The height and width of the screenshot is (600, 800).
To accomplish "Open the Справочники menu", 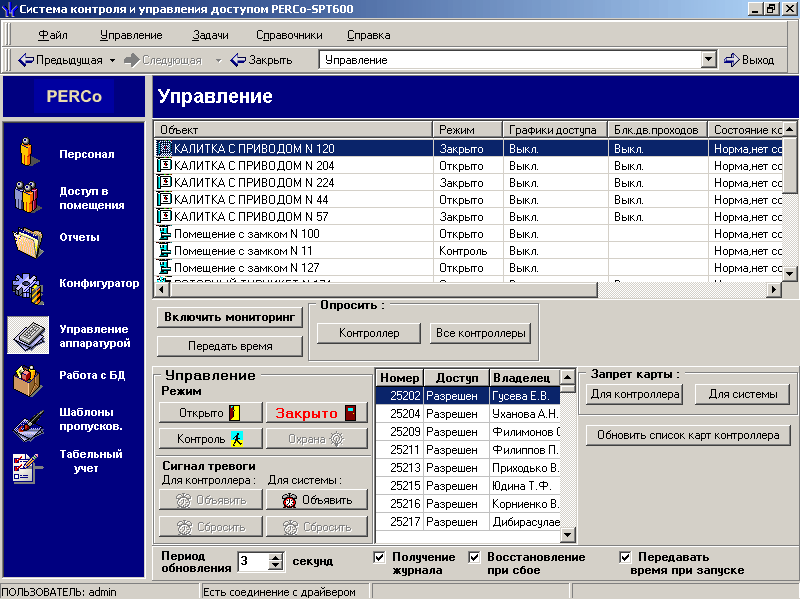I will tap(289, 35).
